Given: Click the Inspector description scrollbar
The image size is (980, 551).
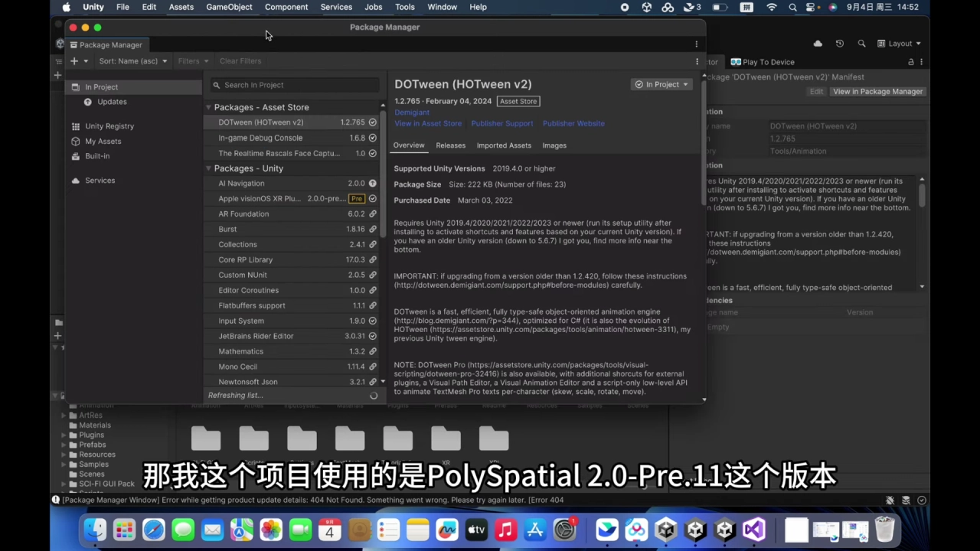Looking at the screenshot, I should [x=922, y=195].
